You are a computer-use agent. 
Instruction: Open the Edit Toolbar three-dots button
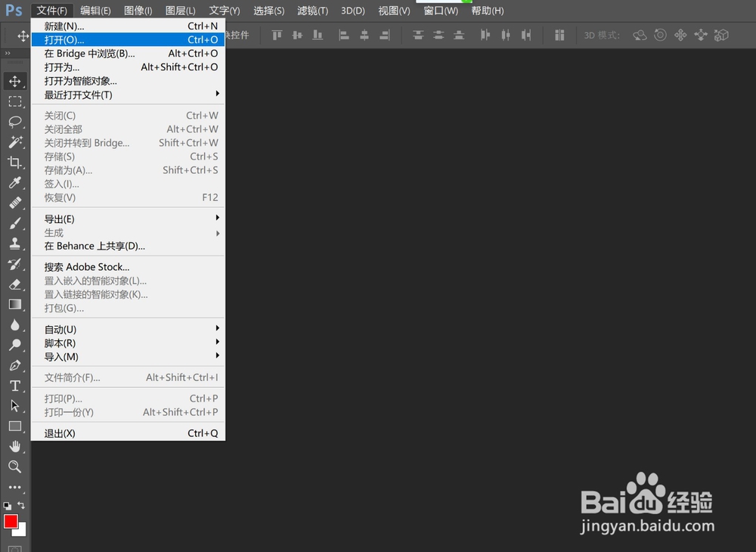(x=15, y=487)
